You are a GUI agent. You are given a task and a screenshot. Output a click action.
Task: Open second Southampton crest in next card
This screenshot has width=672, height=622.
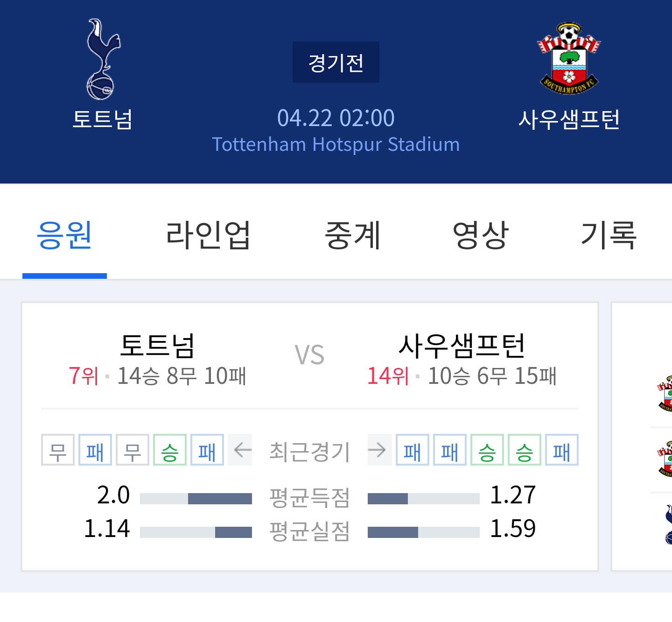pyautogui.click(x=665, y=459)
